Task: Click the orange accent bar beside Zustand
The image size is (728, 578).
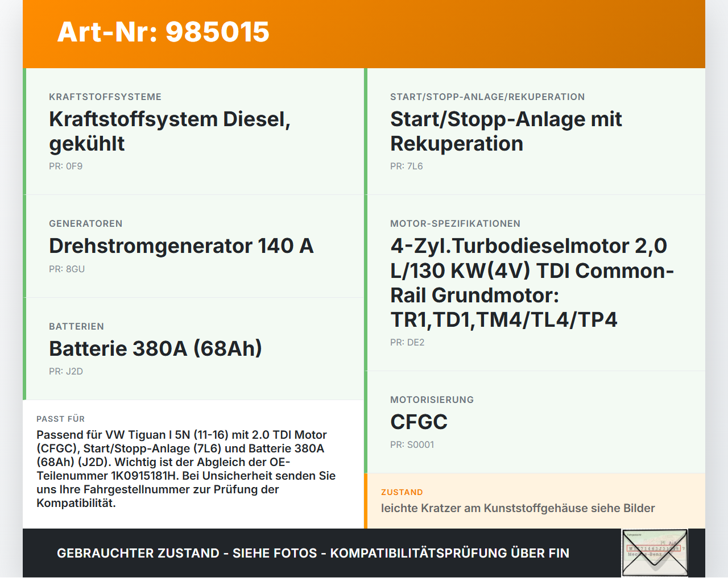Action: point(366,500)
